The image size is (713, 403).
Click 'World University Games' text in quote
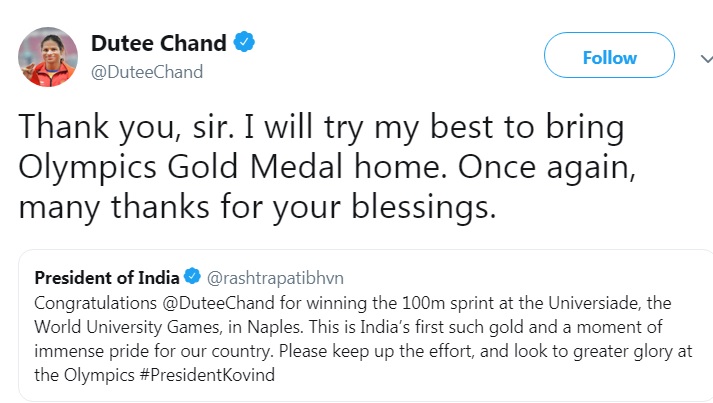tap(127, 327)
